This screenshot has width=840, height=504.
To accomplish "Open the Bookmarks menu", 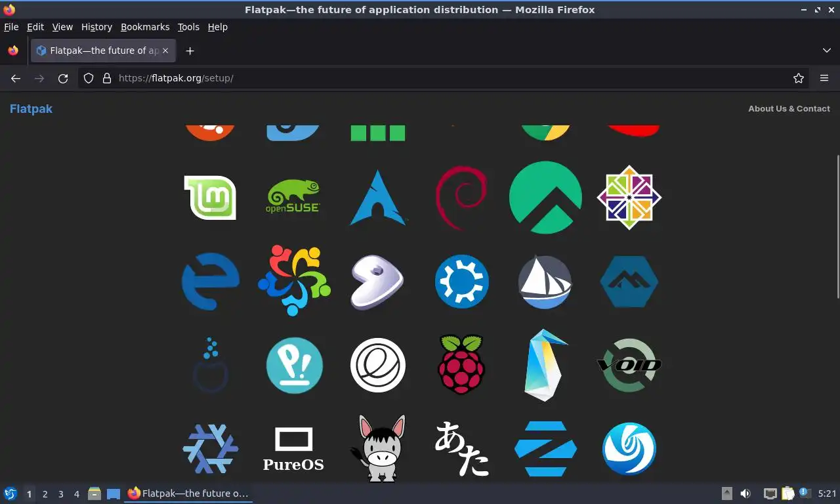I will coord(145,27).
